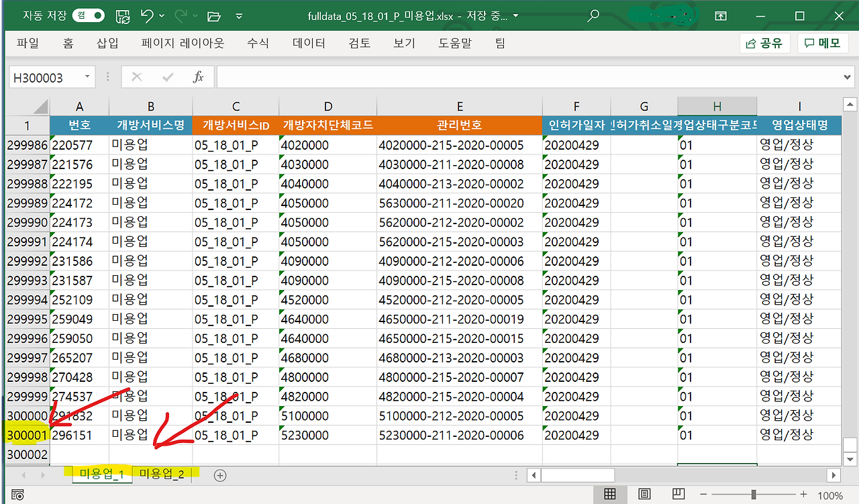This screenshot has width=859, height=504.
Task: Click the vertical scrollbar down arrow
Action: click(x=850, y=459)
